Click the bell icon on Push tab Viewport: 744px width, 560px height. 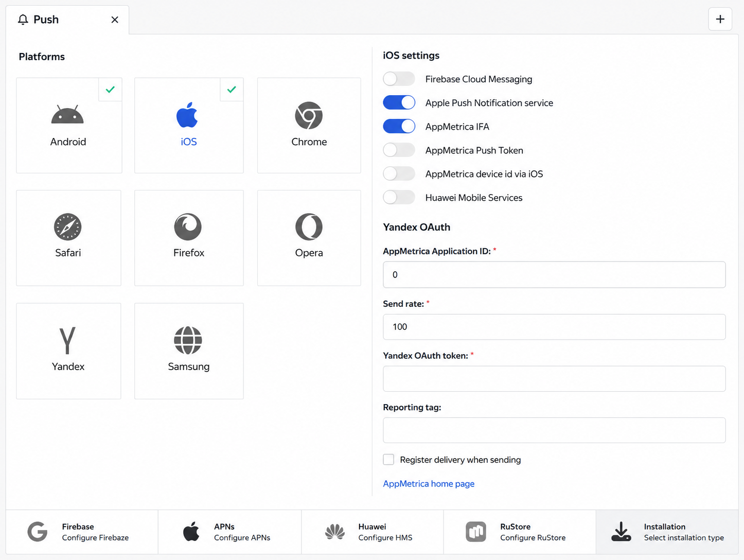23,20
